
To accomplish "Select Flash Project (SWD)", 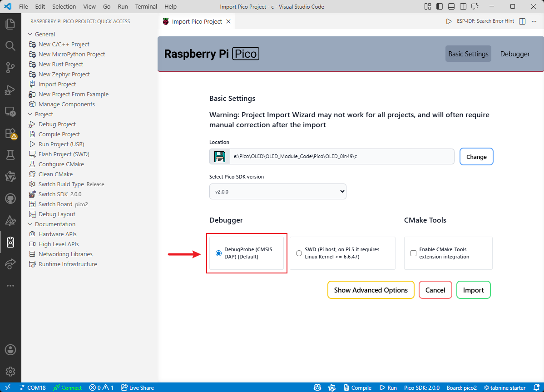I will [64, 154].
